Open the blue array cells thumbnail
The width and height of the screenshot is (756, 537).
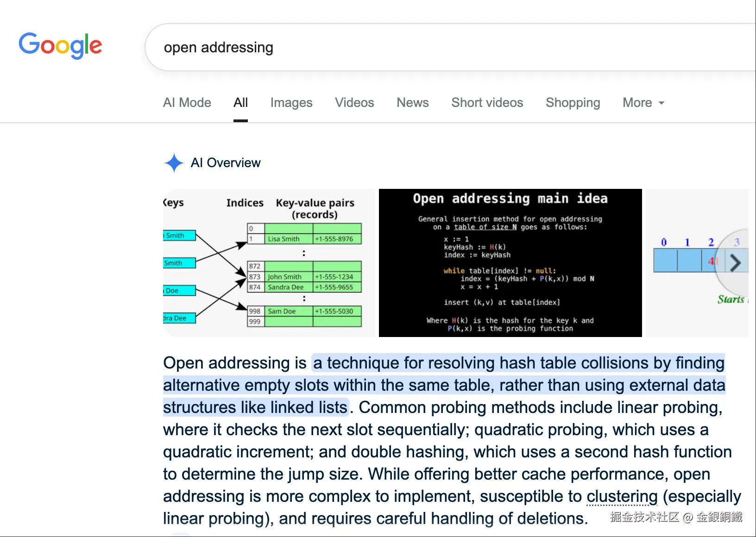(697, 263)
